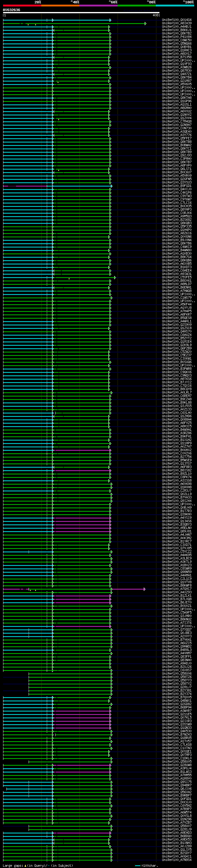Click the cyan alignment bar of UniRef100_Q014G4
This screenshot has height=868, width=197.
point(57,20)
